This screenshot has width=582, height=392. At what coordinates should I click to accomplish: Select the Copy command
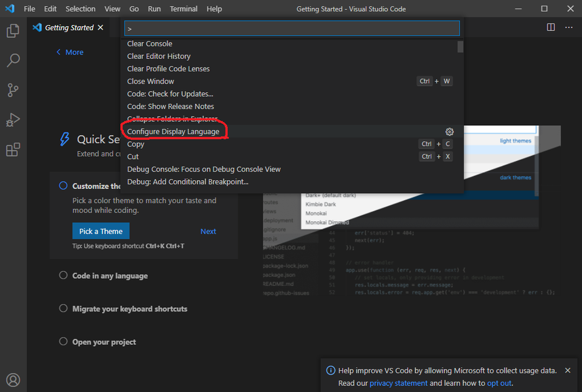292,144
